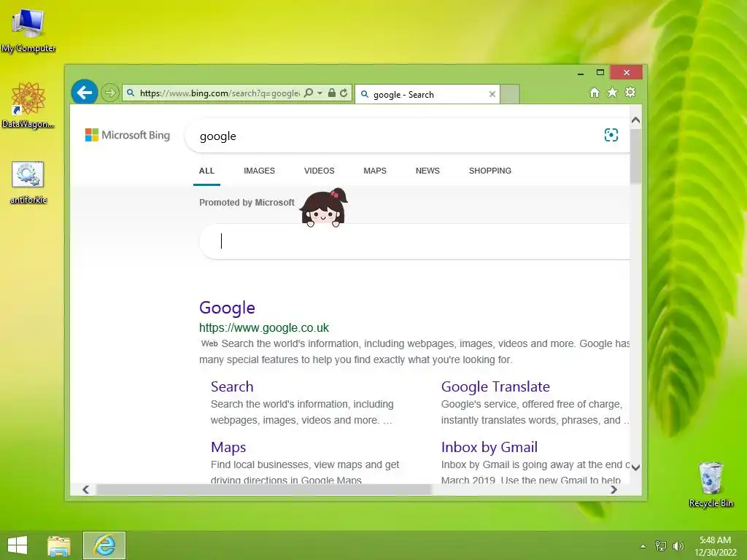Show hidden tray icons arrow
This screenshot has width=747, height=560.
(x=643, y=546)
